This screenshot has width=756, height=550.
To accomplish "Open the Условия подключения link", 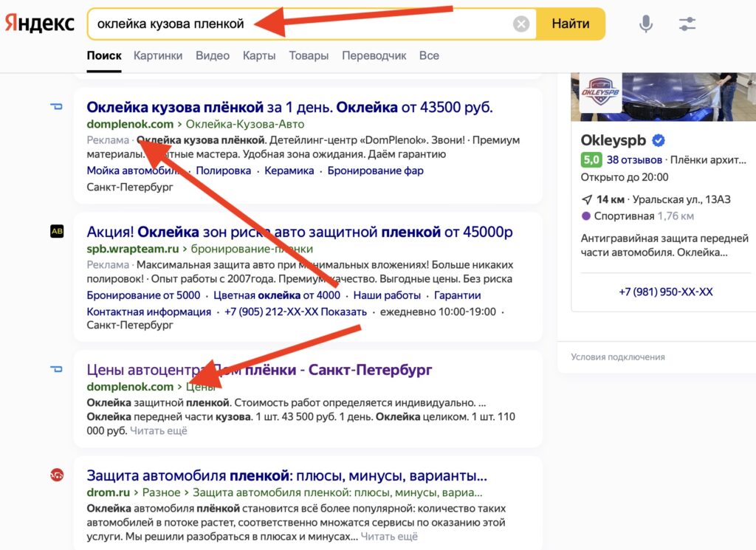I will click(x=618, y=357).
